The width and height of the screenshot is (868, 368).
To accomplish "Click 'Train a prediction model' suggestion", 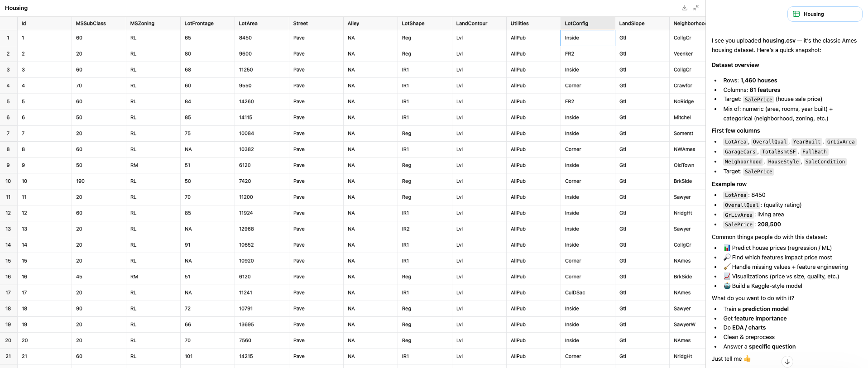I will 756,309.
